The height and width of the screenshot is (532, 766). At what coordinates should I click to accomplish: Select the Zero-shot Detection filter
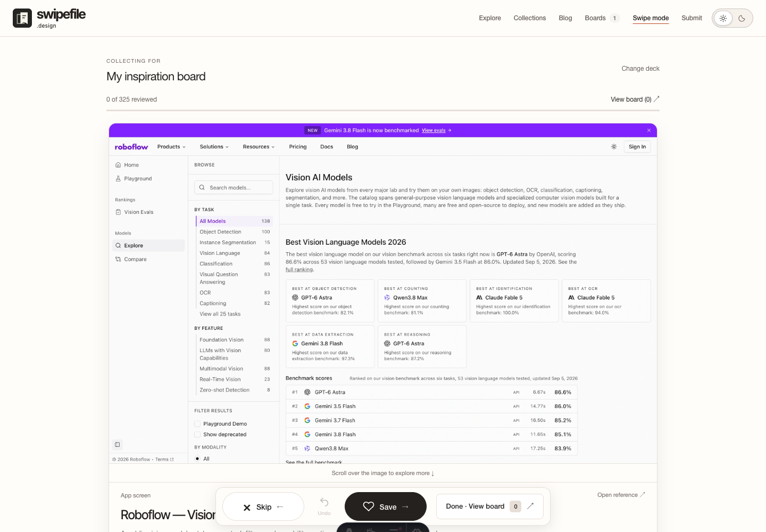pos(234,390)
